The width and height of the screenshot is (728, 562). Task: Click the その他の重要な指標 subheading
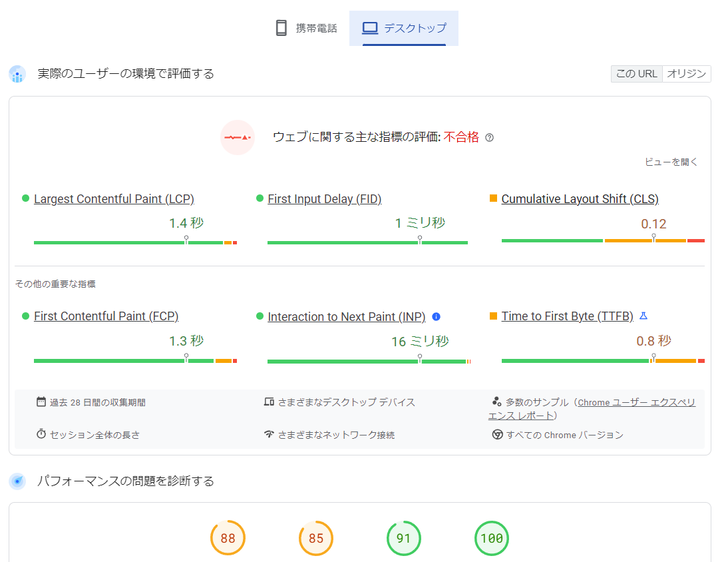pos(55,284)
